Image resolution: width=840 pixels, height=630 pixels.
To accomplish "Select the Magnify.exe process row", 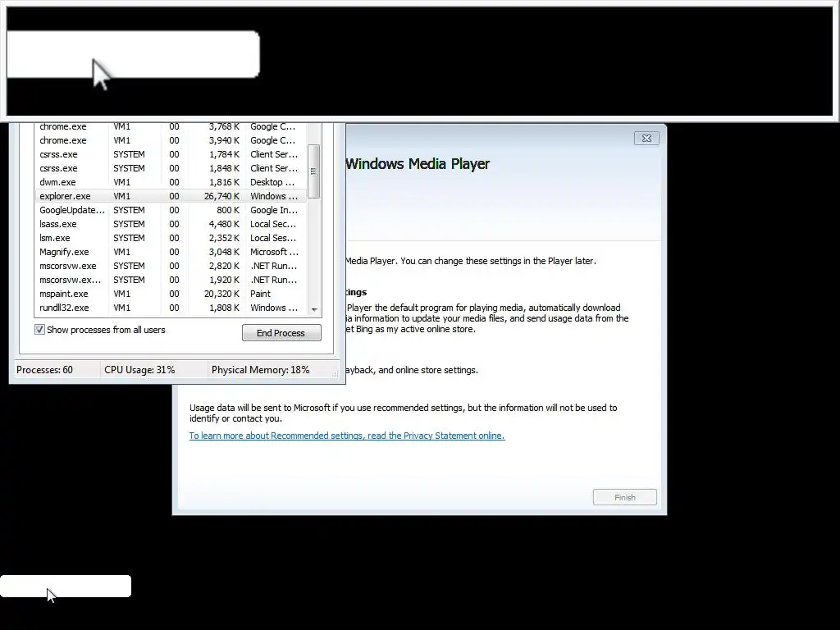I will (x=171, y=252).
